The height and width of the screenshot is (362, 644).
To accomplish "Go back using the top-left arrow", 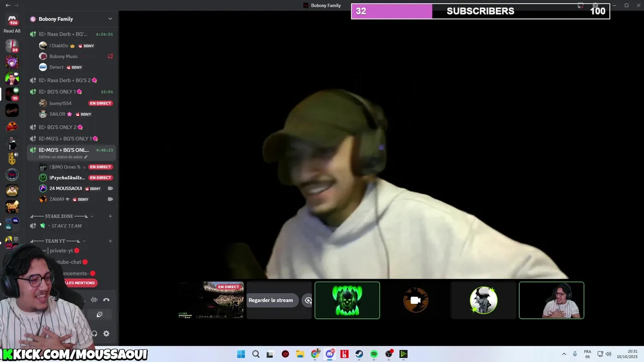I will 8,5.
